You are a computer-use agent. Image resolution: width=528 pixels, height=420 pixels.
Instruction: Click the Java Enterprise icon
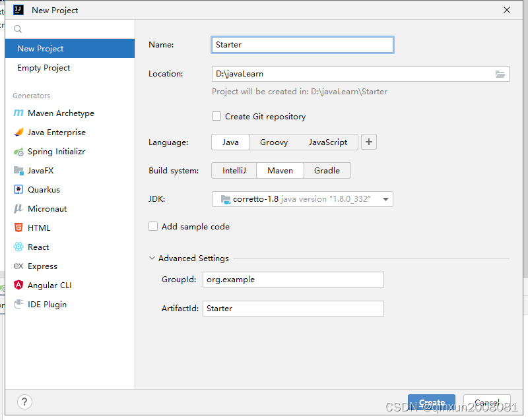pyautogui.click(x=18, y=132)
